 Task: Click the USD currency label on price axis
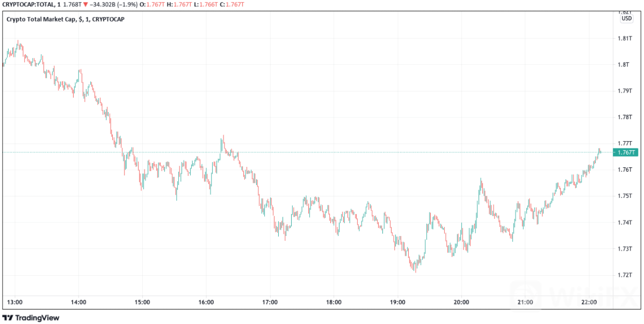626,18
